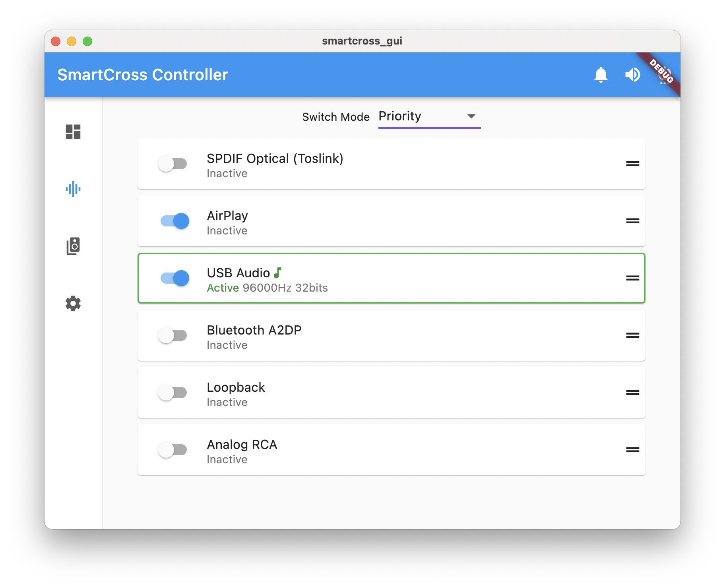
Task: Open the Switch Mode Priority dropdown
Action: tap(429, 117)
